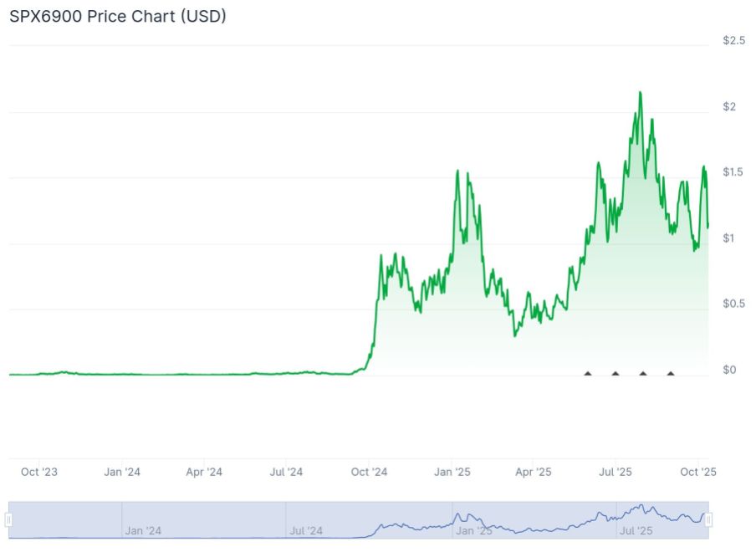The width and height of the screenshot is (756, 552).
Task: Grab the right navigator range handle
Action: (x=708, y=520)
